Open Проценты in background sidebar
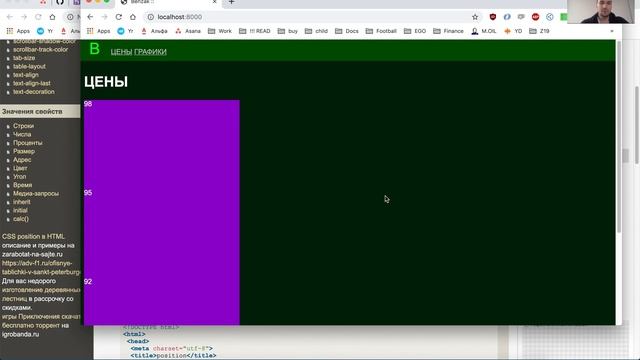Screen dimensions: 640x360 (27, 143)
